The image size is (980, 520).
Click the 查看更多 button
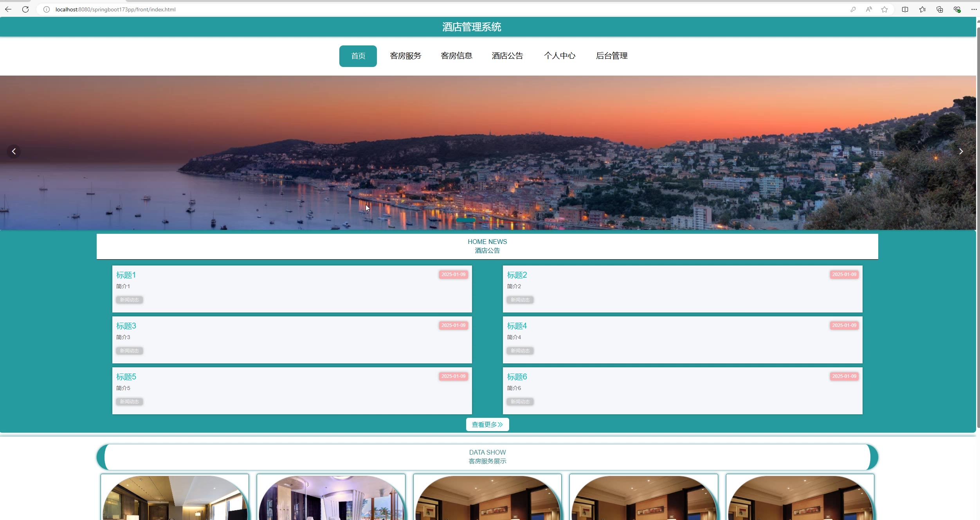point(487,424)
